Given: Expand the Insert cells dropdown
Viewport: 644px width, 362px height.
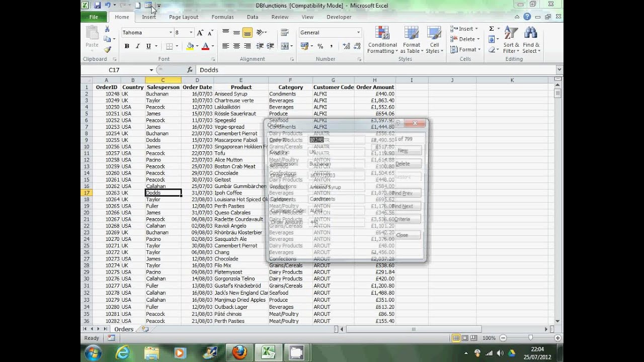Looking at the screenshot, I should coord(476,29).
